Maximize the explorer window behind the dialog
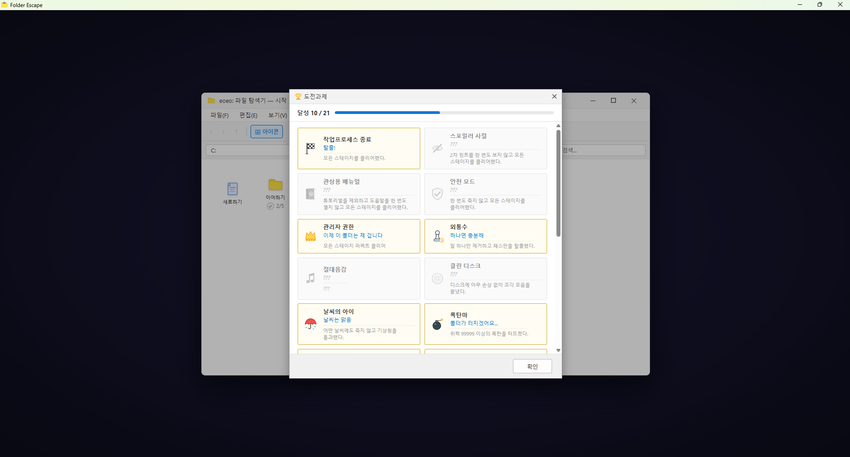This screenshot has height=457, width=850. tap(613, 100)
